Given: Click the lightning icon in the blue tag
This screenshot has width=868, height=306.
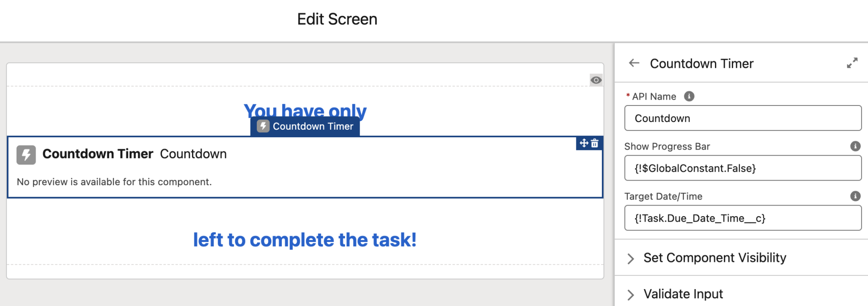Looking at the screenshot, I should pos(263,126).
